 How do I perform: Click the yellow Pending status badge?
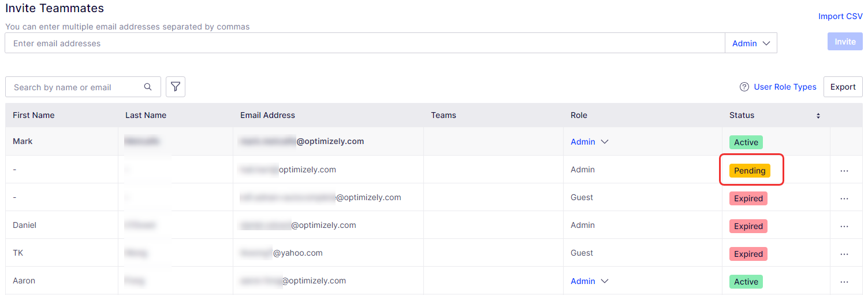coord(750,171)
